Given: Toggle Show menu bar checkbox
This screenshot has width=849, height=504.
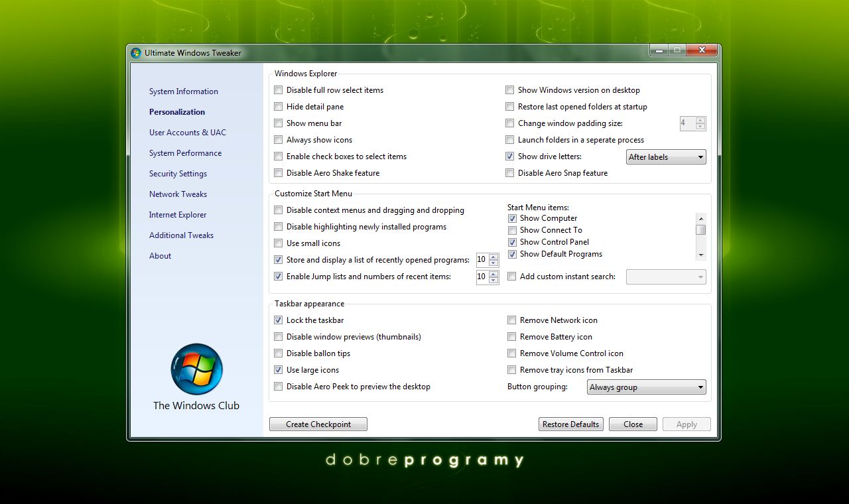Looking at the screenshot, I should (x=279, y=123).
